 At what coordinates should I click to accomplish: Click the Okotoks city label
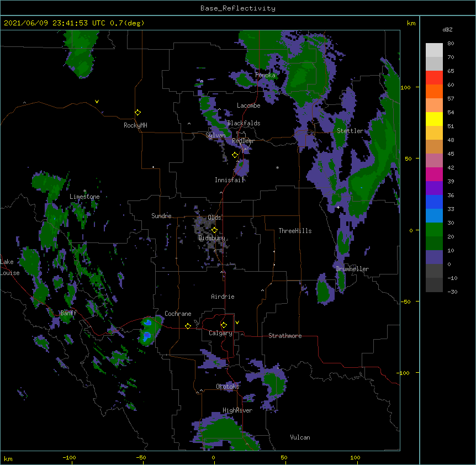228,387
